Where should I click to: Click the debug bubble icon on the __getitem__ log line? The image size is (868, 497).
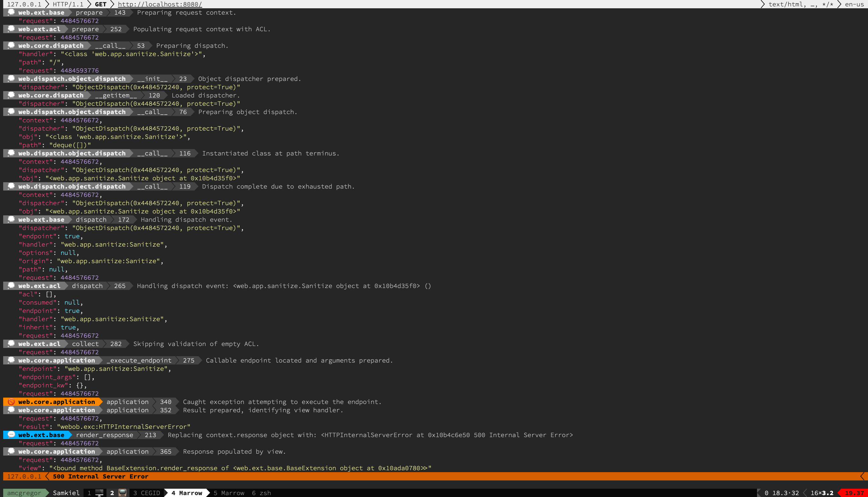pyautogui.click(x=11, y=95)
